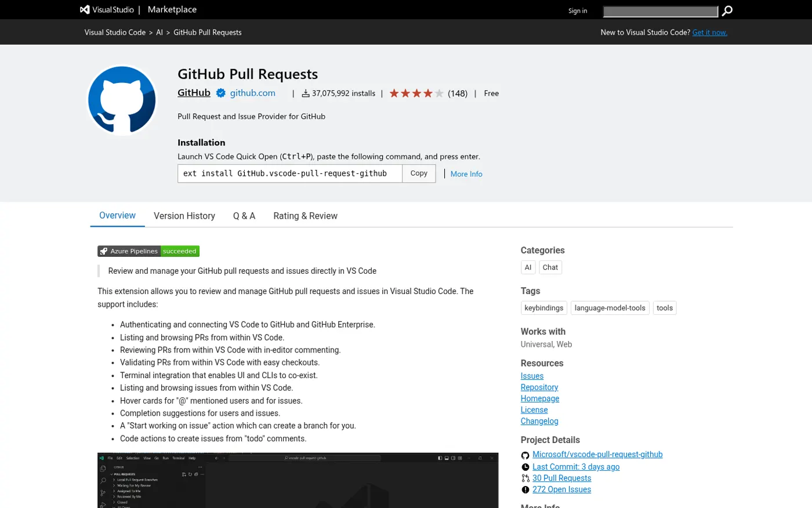The image size is (812, 508).
Task: Go to Rating & Review tab
Action: pyautogui.click(x=306, y=216)
